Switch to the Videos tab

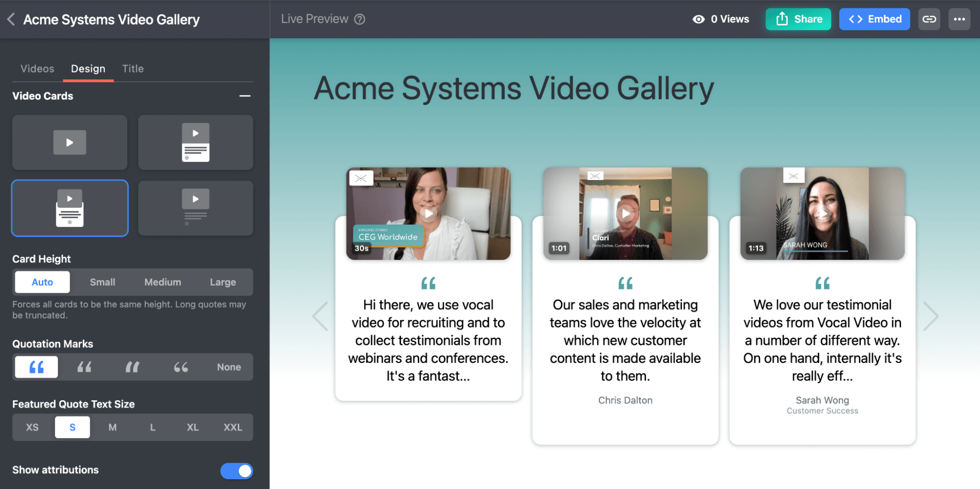coord(37,69)
